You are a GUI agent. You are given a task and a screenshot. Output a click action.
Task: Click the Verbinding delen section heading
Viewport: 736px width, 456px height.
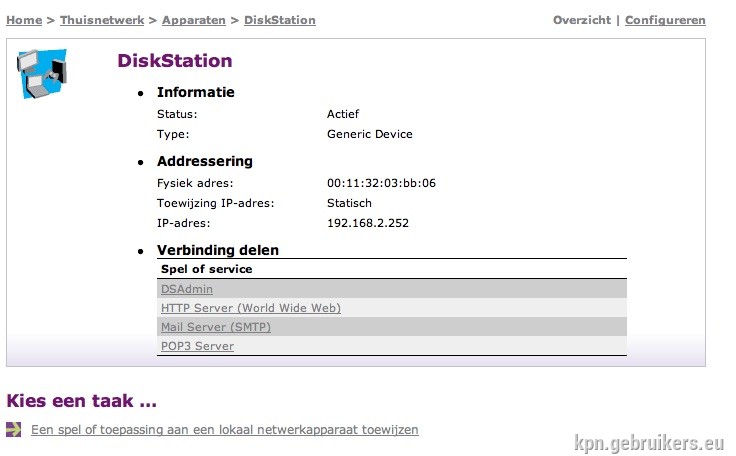pos(218,250)
